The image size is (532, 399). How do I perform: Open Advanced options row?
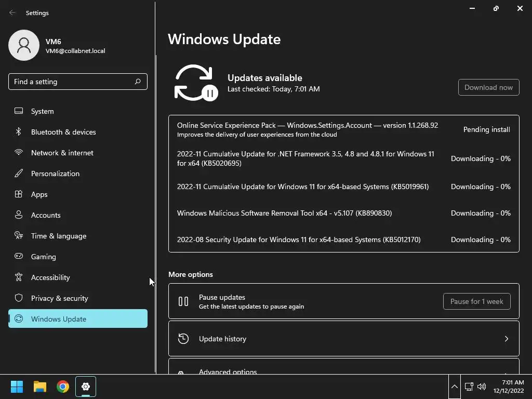click(344, 366)
